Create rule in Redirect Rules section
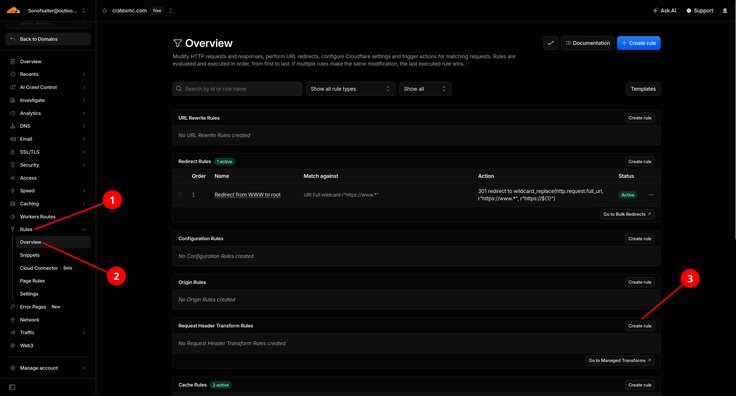The height and width of the screenshot is (396, 736). click(640, 162)
